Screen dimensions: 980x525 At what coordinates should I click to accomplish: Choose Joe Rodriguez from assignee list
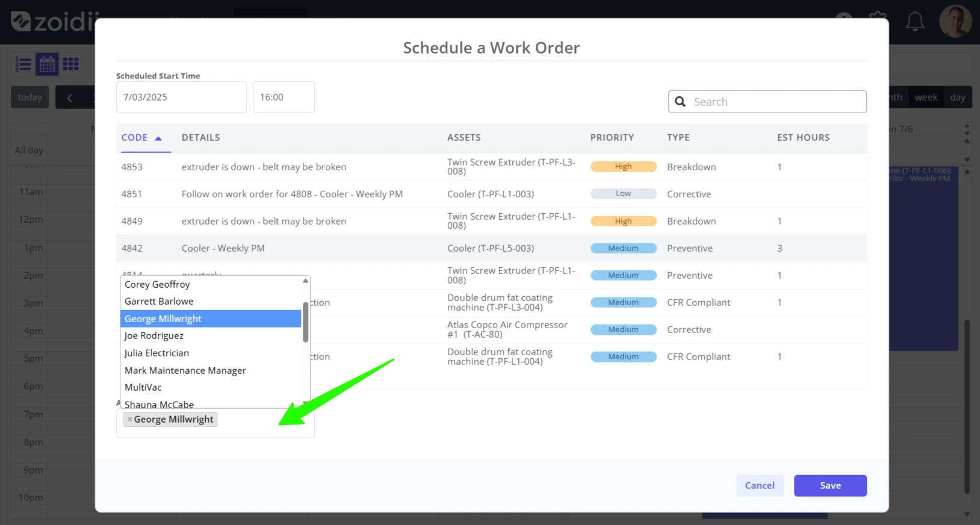tap(211, 335)
